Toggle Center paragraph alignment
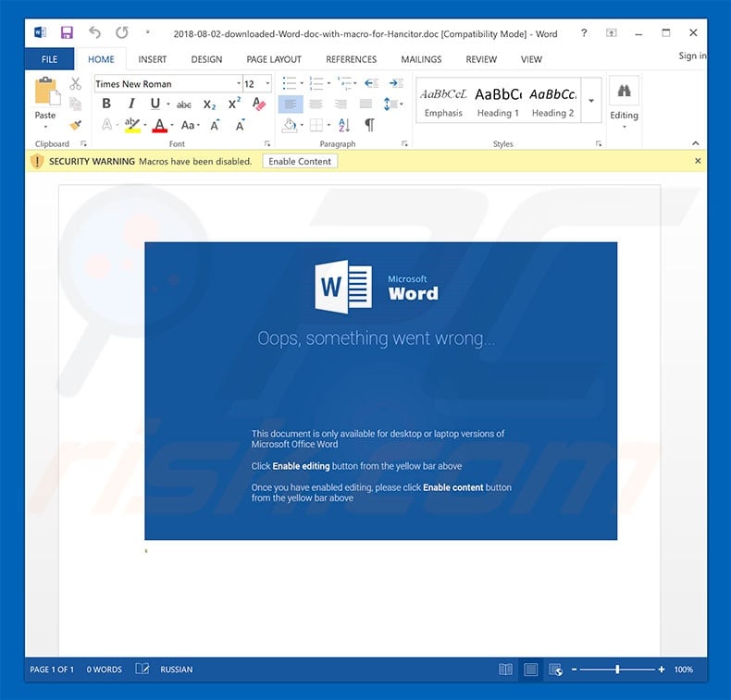This screenshot has width=731, height=700. click(x=316, y=104)
